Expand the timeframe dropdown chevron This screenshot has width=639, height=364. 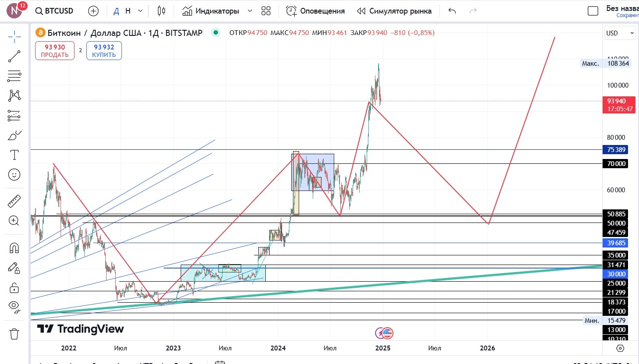click(x=140, y=11)
